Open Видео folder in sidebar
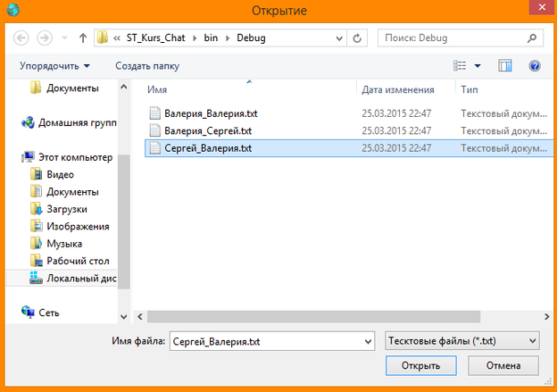The height and width of the screenshot is (392, 557). click(61, 174)
